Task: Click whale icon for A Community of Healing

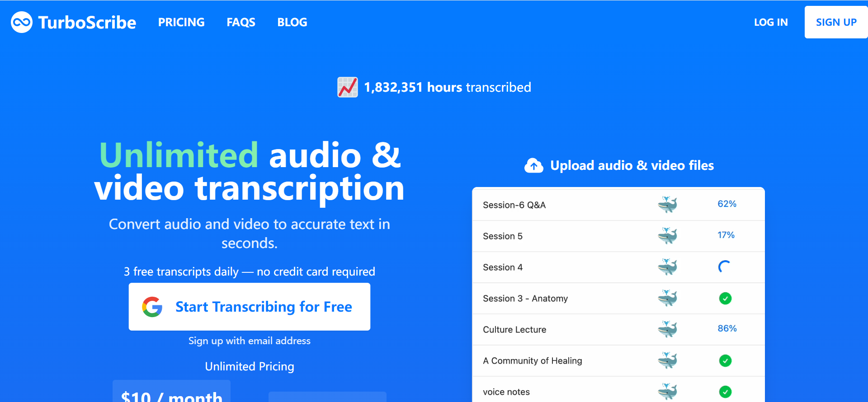Action: [x=667, y=360]
